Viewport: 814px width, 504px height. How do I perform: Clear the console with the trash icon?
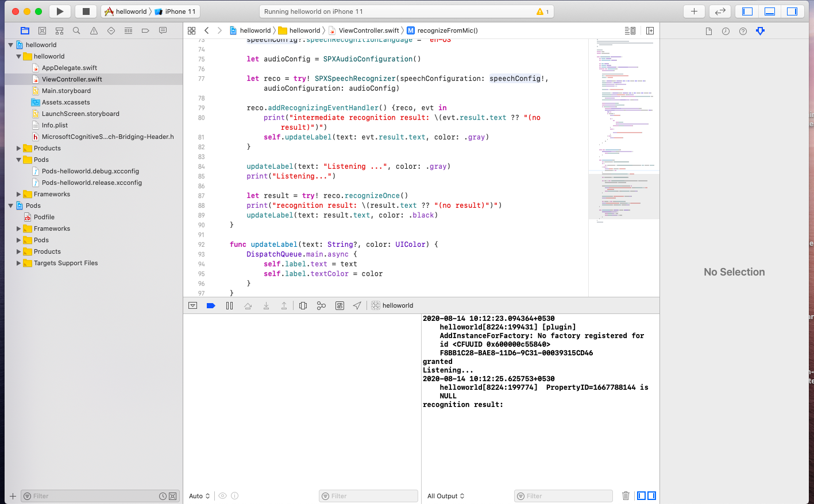pos(626,496)
